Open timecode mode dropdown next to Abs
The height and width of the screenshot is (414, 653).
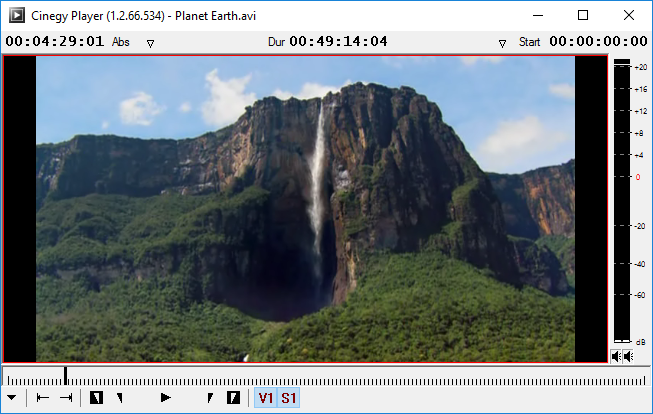pyautogui.click(x=150, y=43)
